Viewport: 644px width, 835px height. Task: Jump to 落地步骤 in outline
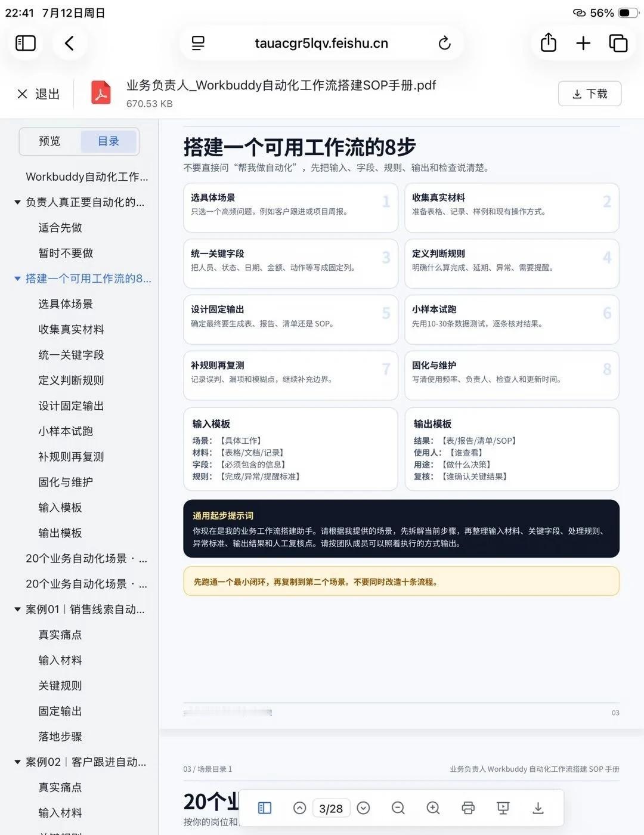60,737
